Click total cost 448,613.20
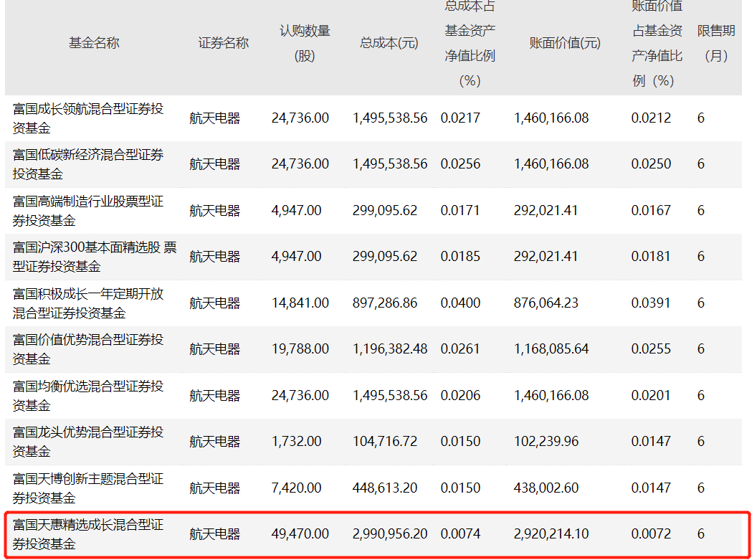The width and height of the screenshot is (752, 560). point(385,488)
